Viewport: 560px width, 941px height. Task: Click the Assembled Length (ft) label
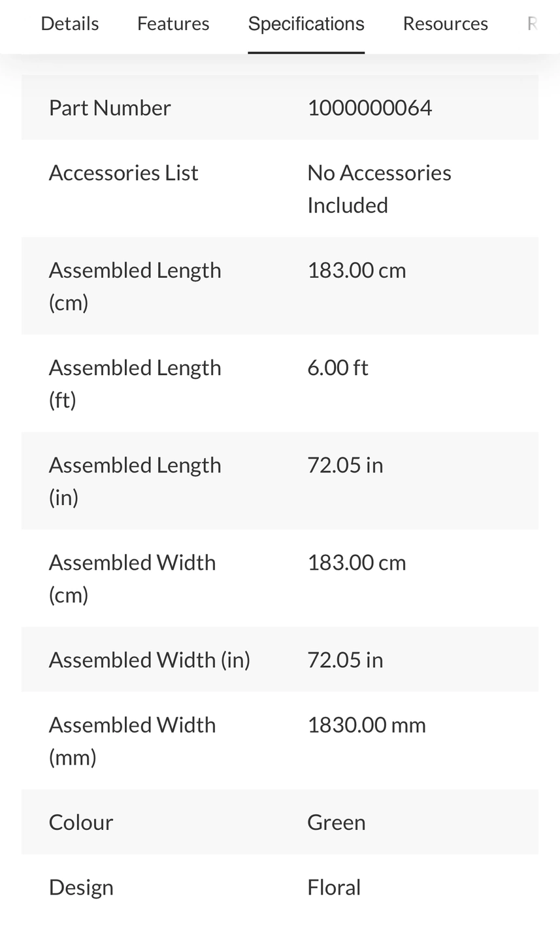point(135,383)
